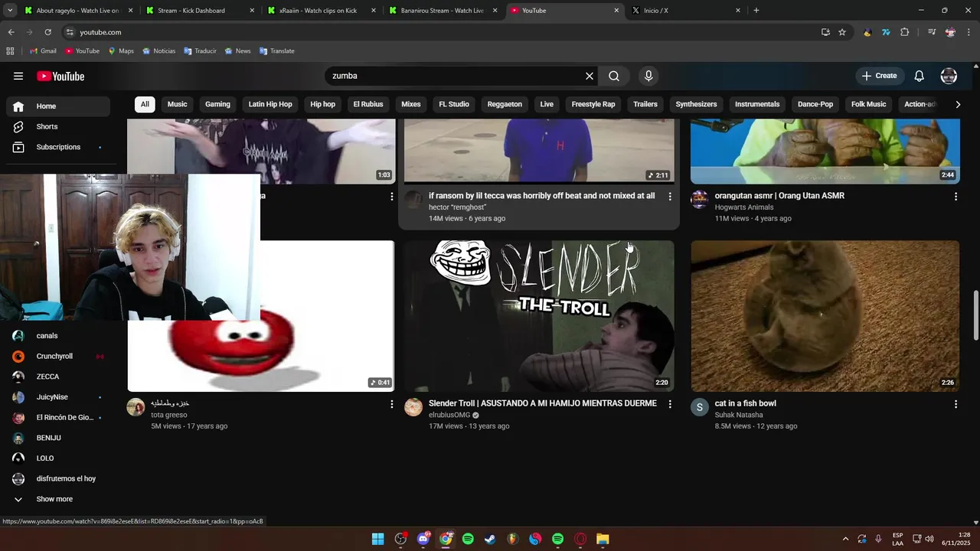
Task: Click the YouTube logo
Action: tap(60, 76)
